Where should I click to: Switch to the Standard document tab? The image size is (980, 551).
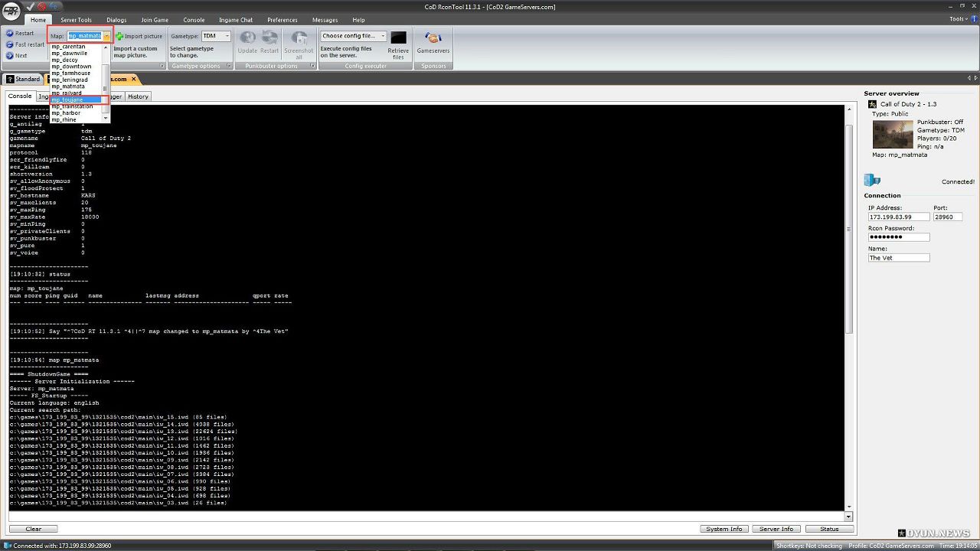[23, 79]
